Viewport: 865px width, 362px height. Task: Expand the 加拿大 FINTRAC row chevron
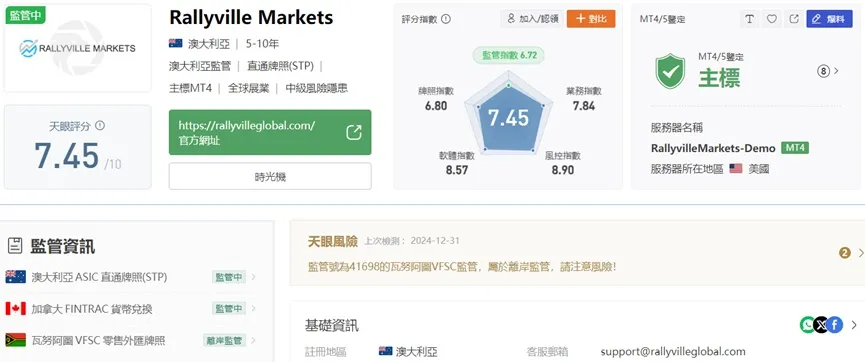254,308
